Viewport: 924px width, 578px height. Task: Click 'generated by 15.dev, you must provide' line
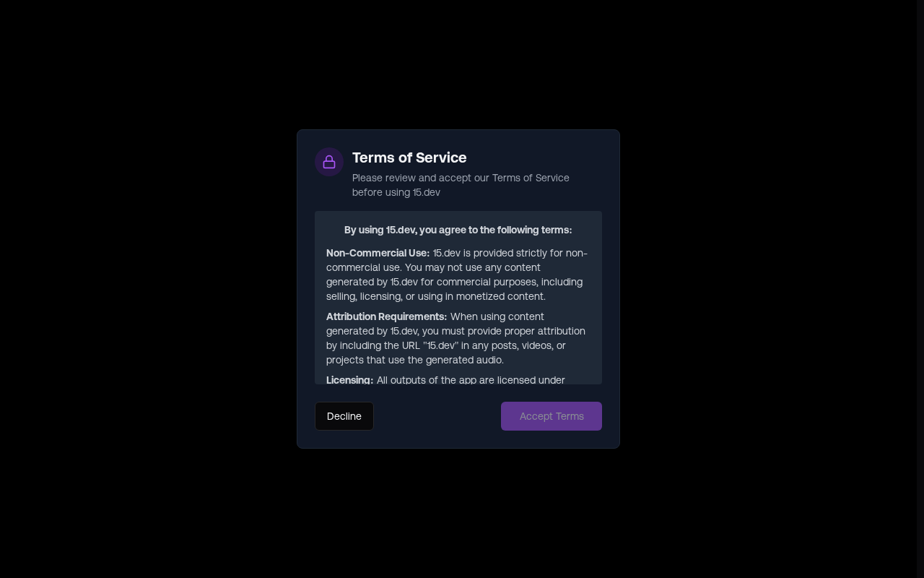point(456,331)
